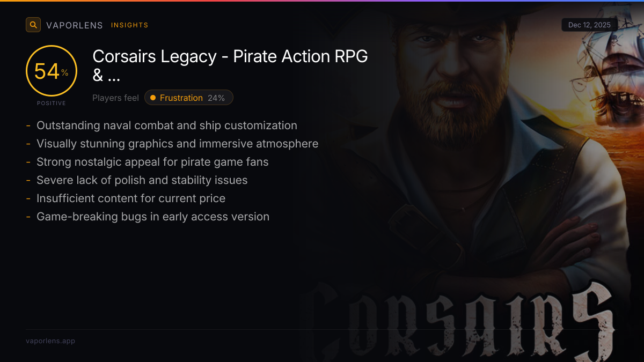Viewport: 644px width, 362px height.
Task: Click the Dec 12, 2025 date badge
Action: click(589, 25)
